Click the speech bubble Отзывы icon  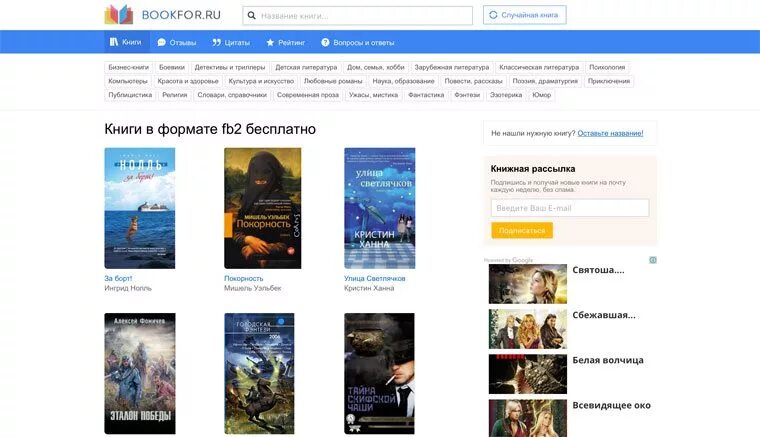(x=161, y=43)
